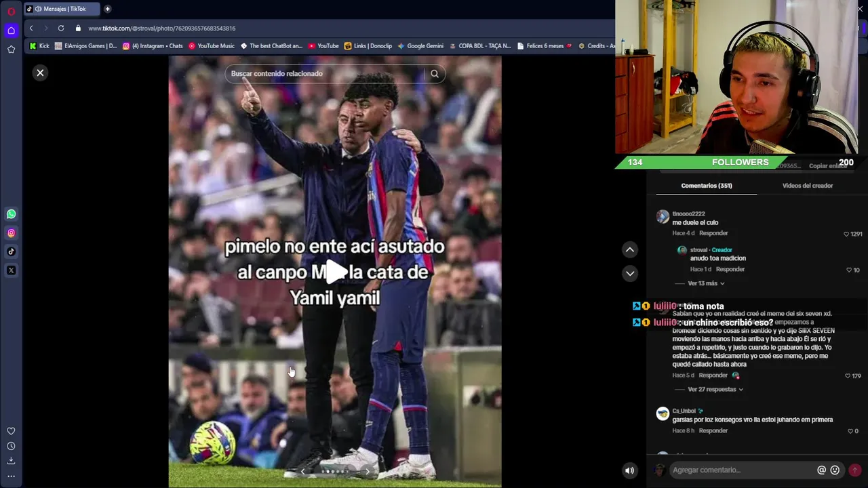Insert a mention with @ icon
This screenshot has height=488, width=868.
[821, 470]
